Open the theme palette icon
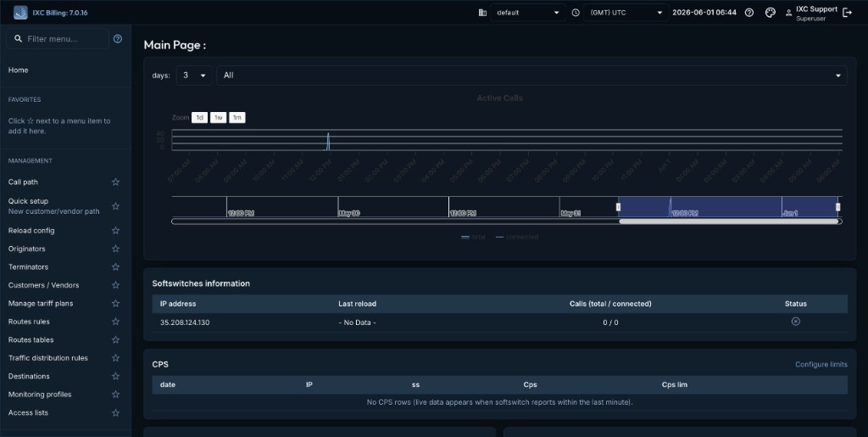868x437 pixels. (770, 12)
